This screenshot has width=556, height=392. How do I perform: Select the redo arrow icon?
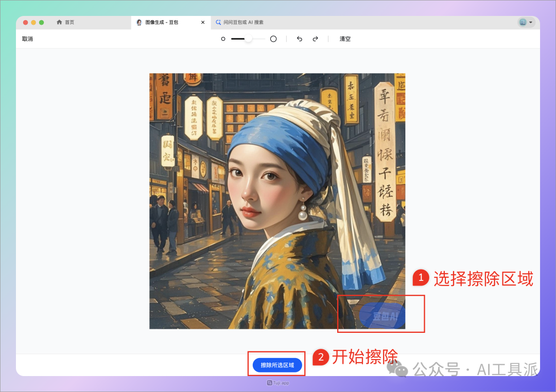(x=315, y=39)
